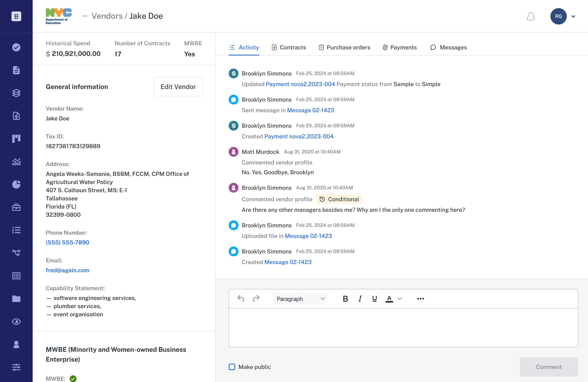
Task: Click the undo arrow in editor
Action: (241, 299)
